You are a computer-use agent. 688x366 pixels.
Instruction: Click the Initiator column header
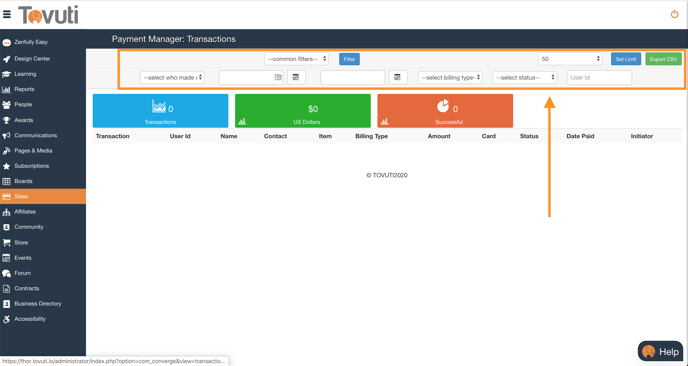(642, 136)
